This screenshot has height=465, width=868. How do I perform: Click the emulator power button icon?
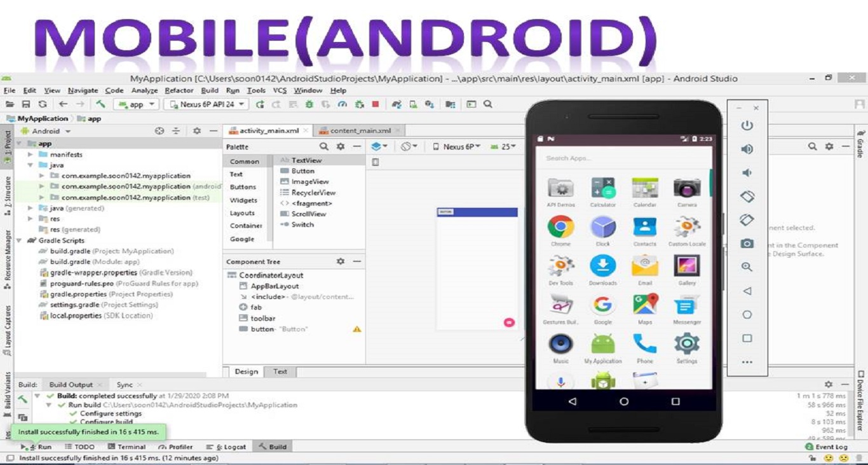[747, 126]
